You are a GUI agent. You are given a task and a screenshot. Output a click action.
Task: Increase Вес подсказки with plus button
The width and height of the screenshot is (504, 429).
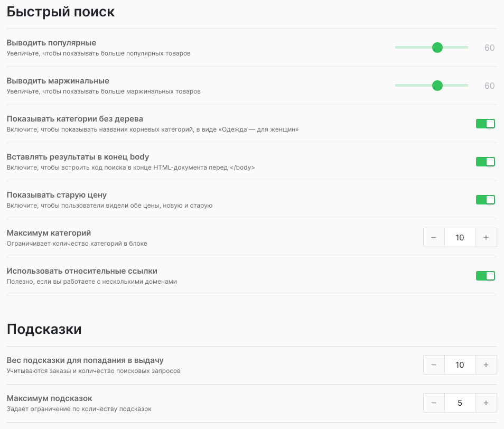pos(486,365)
